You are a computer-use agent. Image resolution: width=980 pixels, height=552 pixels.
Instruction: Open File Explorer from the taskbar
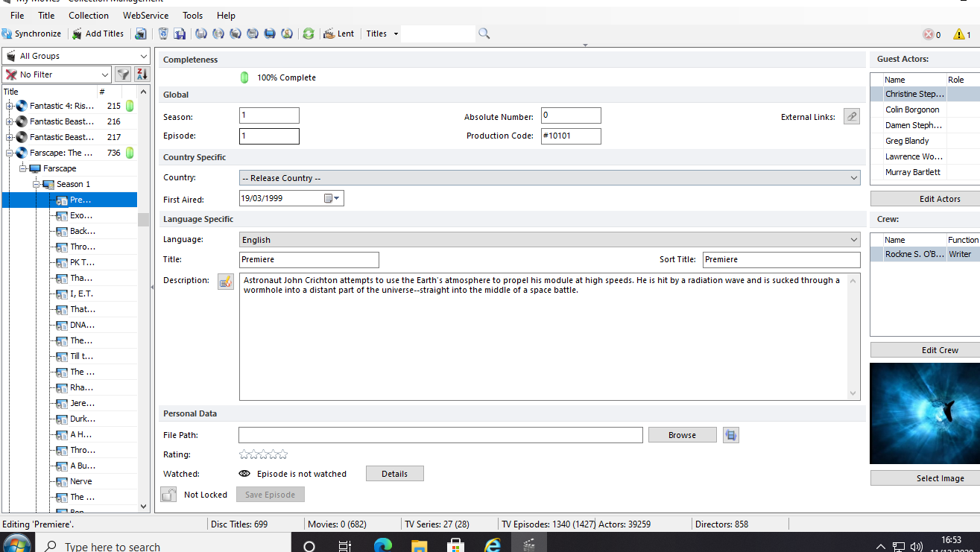pos(420,545)
